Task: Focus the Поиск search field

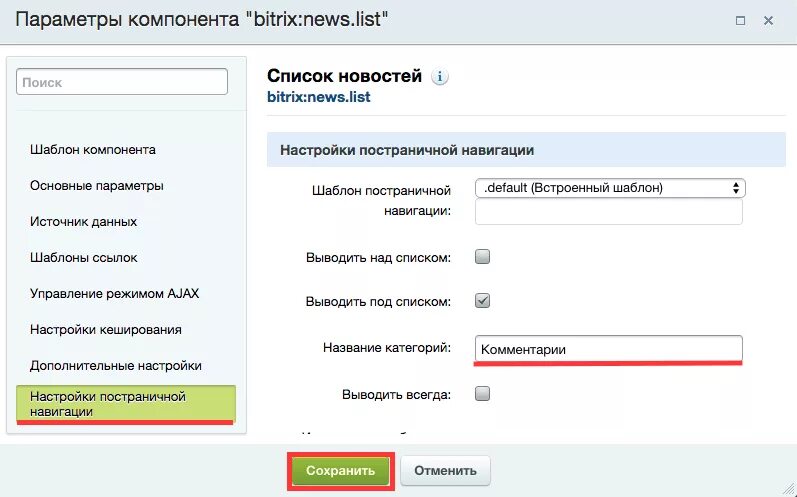Action: (122, 83)
